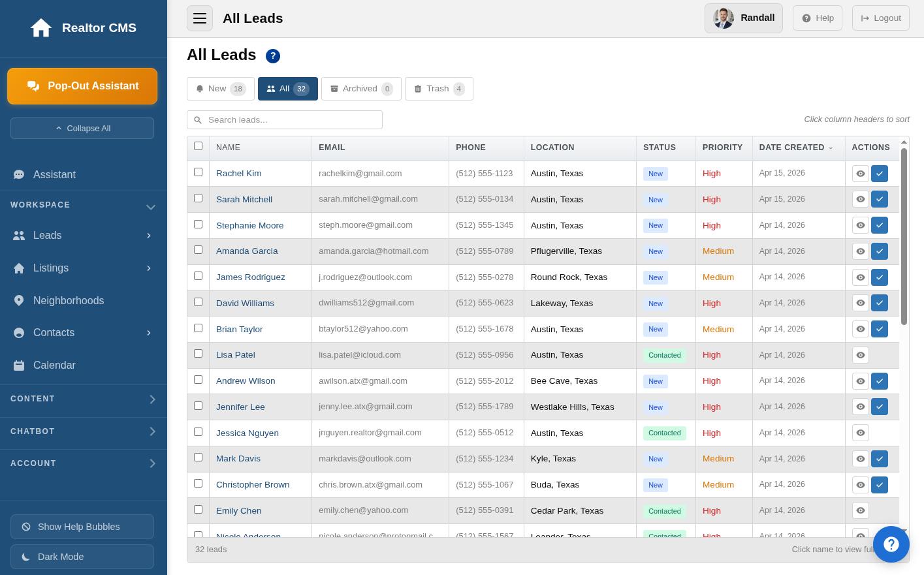924x575 pixels.
Task: Mark Amanda Garcia contacted checkmark
Action: [880, 251]
